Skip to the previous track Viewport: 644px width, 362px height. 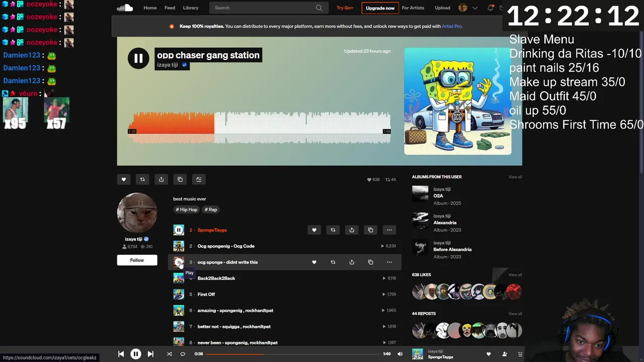(x=121, y=354)
